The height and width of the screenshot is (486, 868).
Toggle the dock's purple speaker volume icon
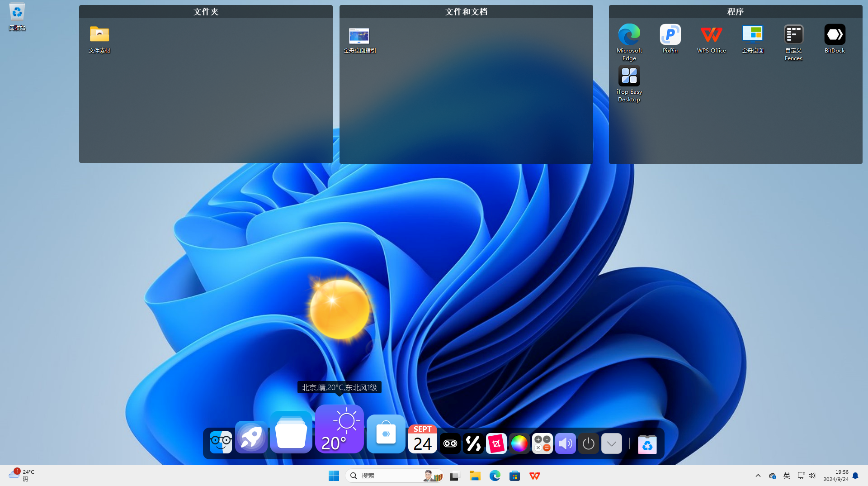[565, 443]
